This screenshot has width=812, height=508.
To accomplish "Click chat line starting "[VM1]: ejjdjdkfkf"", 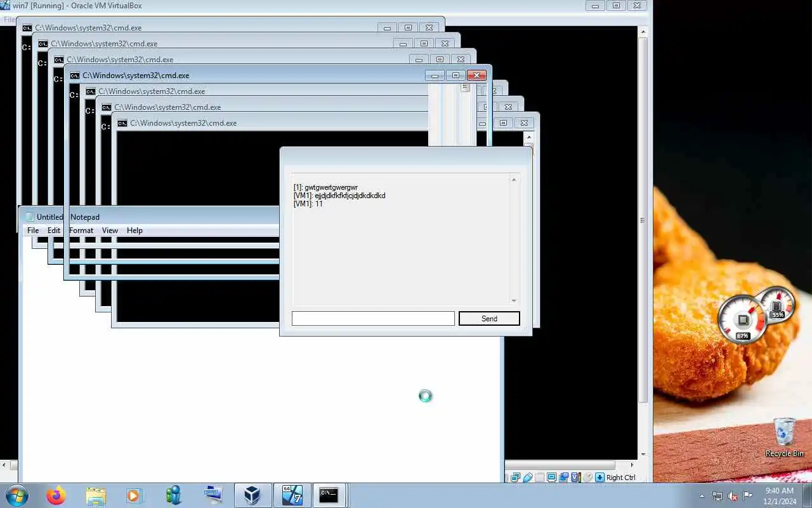I will point(339,196).
